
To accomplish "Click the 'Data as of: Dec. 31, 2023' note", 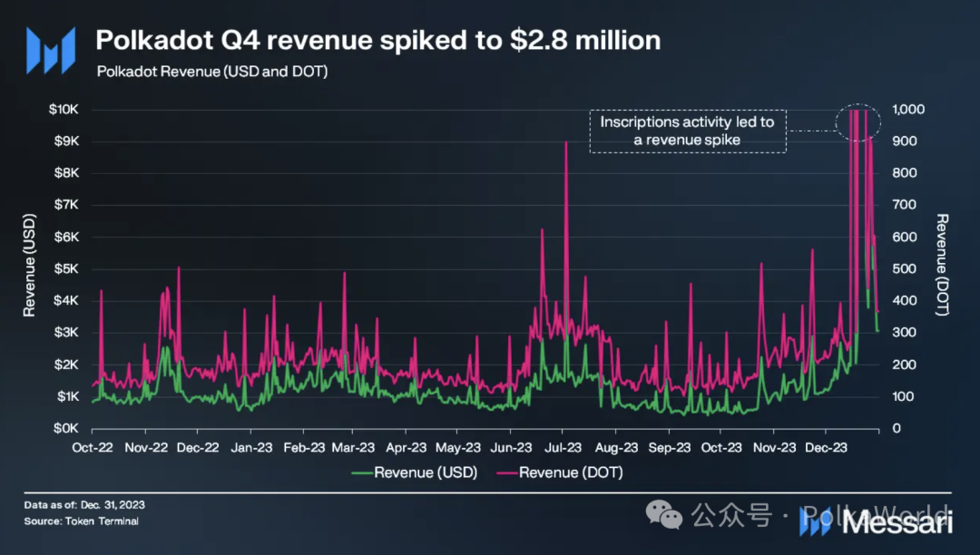I will point(84,504).
